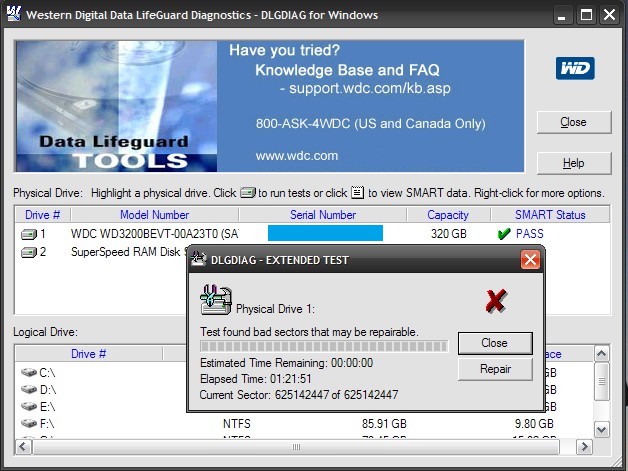Click Close in the Extended Test dialog

[x=495, y=343]
